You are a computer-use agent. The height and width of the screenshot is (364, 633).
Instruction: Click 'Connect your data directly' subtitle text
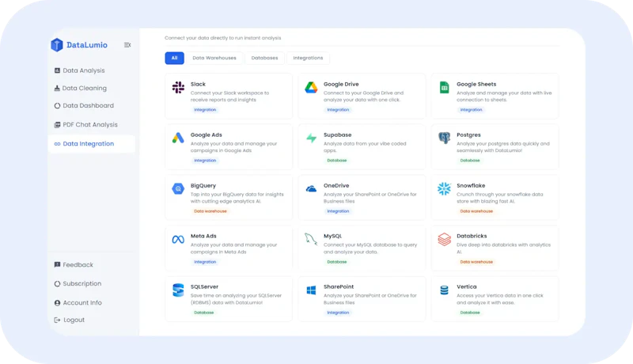click(x=223, y=38)
